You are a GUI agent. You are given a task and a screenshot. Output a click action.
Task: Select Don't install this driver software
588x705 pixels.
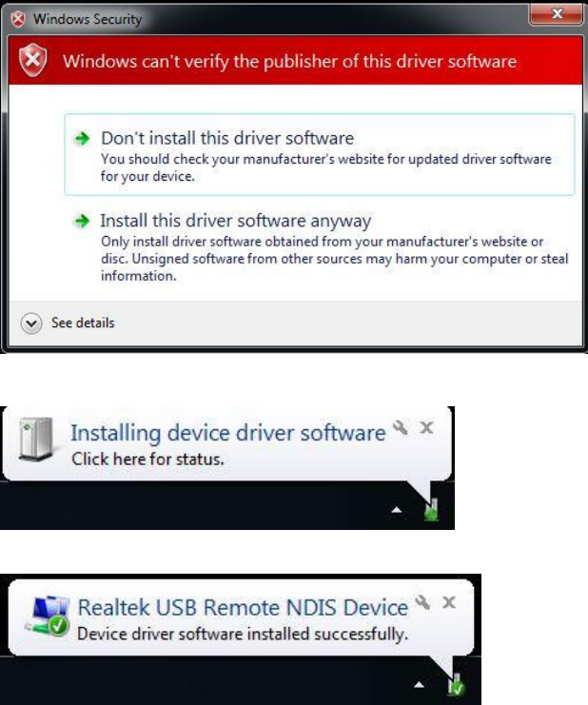[x=320, y=155]
